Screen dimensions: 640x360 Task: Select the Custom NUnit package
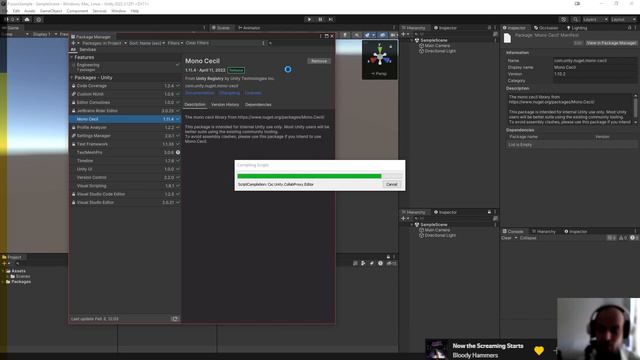pos(125,94)
